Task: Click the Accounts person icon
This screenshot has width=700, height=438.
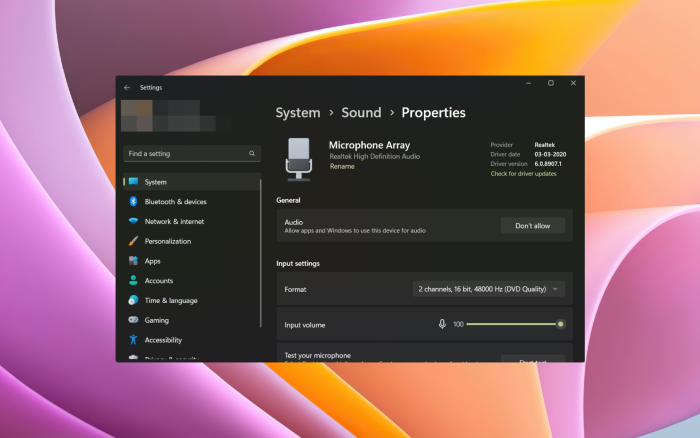Action: point(133,280)
